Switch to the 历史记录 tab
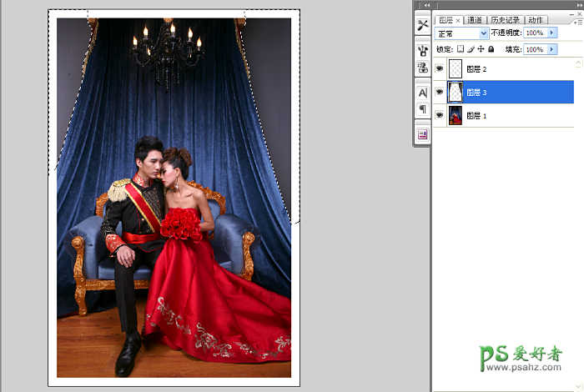 pos(505,19)
